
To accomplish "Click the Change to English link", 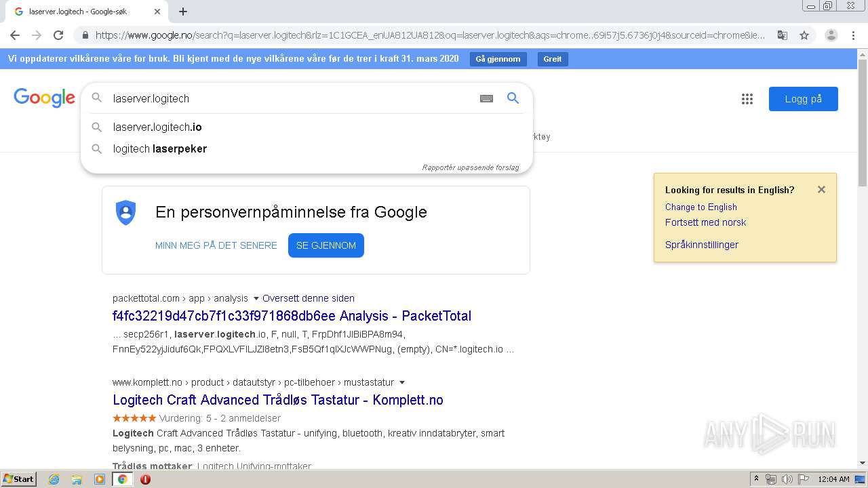I will pos(701,207).
